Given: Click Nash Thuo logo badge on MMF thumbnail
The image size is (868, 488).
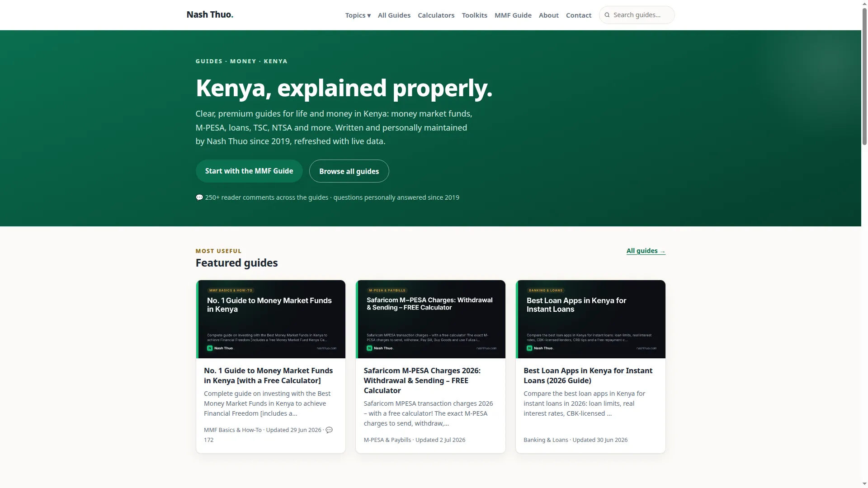Looking at the screenshot, I should click(210, 348).
